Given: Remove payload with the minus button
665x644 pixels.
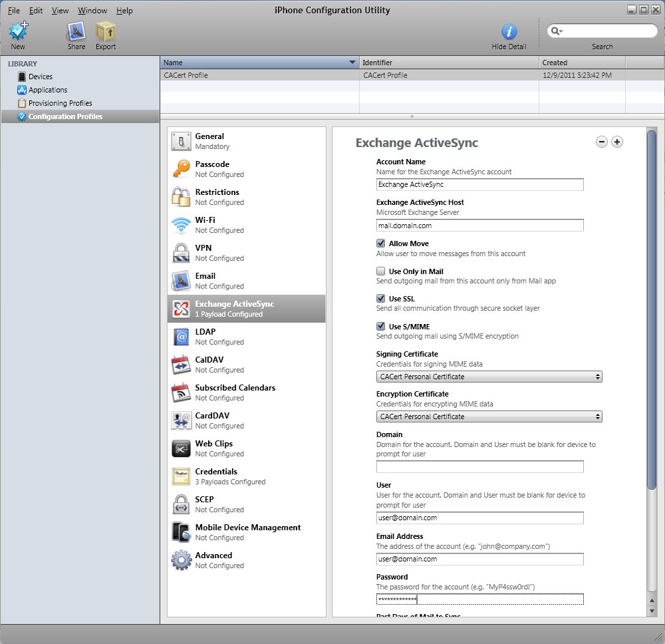Looking at the screenshot, I should 602,142.
